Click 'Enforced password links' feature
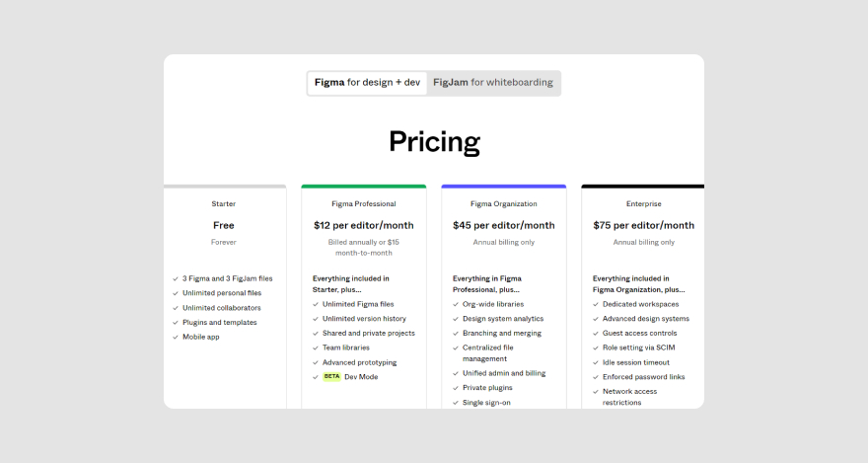The image size is (868, 463). (x=644, y=376)
